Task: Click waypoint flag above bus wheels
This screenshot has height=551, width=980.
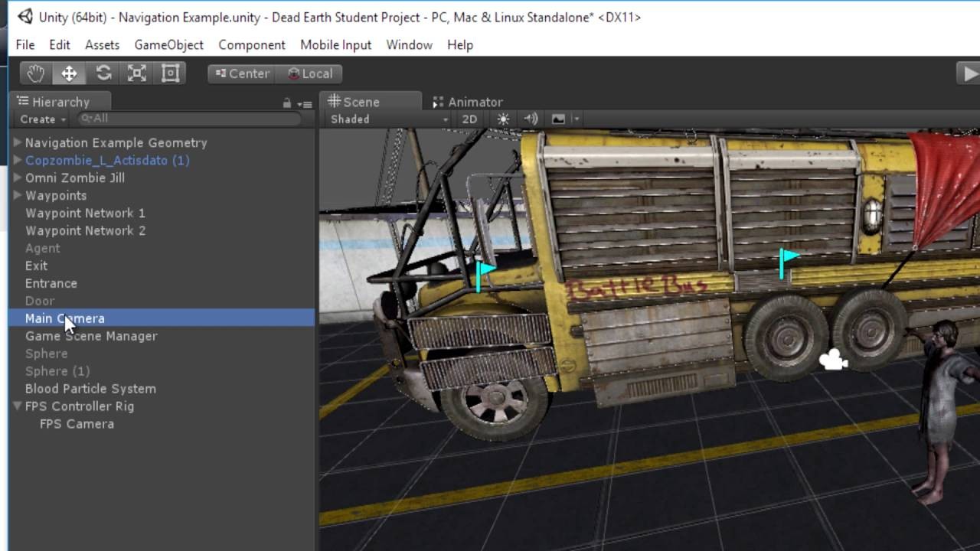Action: (x=788, y=262)
